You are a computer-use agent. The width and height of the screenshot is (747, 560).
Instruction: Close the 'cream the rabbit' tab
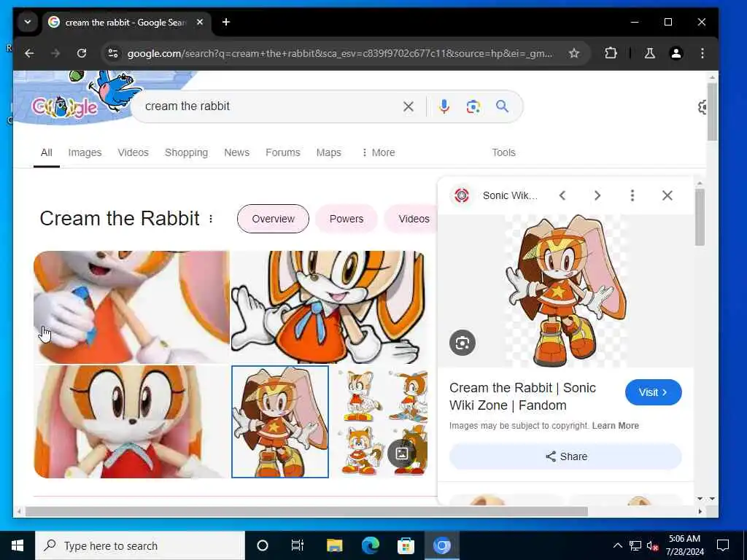[x=200, y=23]
